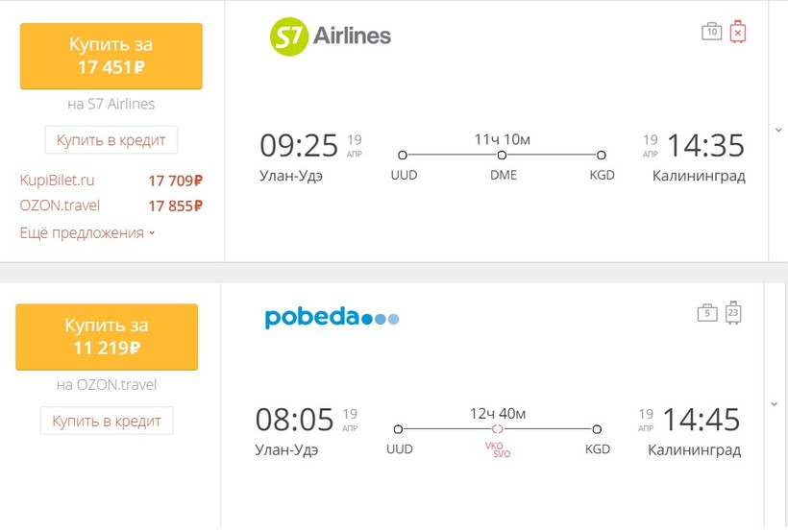Click S7 no checked baggage icon

737,32
